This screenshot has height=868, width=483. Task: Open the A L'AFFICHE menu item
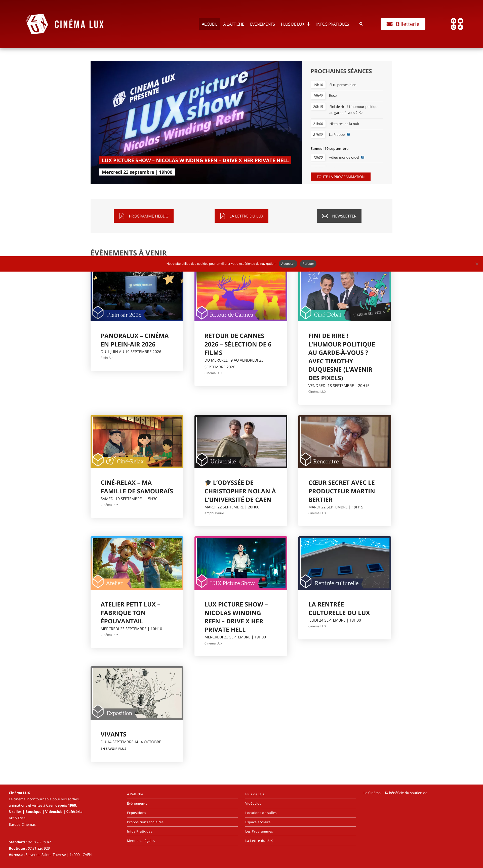click(234, 24)
